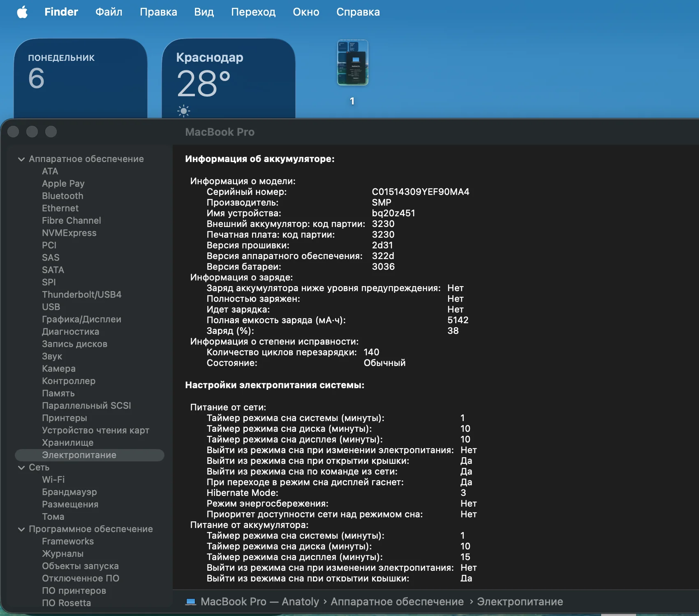The image size is (699, 616).
Task: Select Звук in the sidebar
Action: 52,357
